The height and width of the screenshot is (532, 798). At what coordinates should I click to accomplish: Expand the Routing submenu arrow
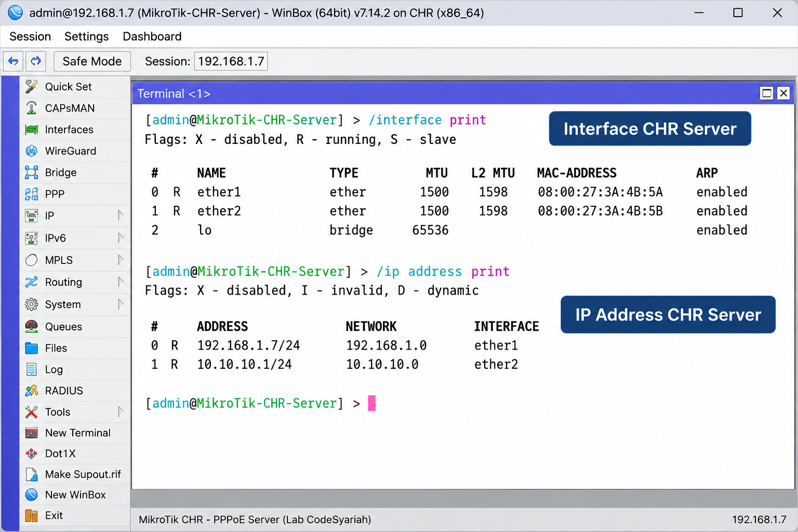click(121, 282)
